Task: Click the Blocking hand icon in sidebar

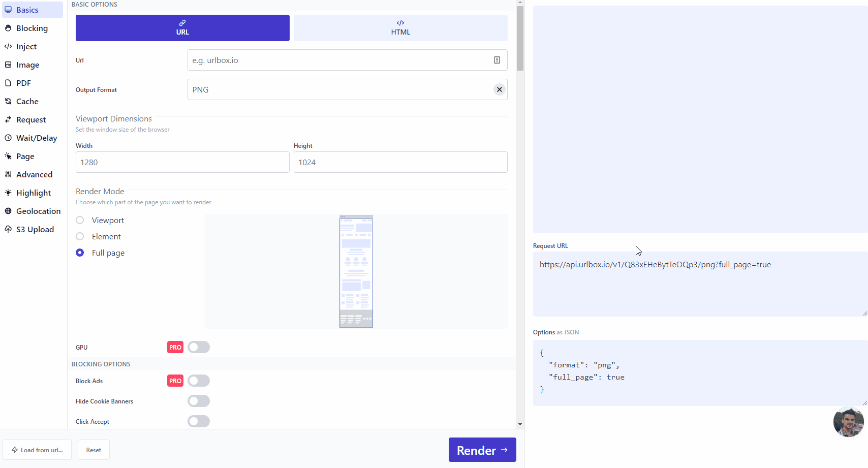Action: pyautogui.click(x=8, y=28)
